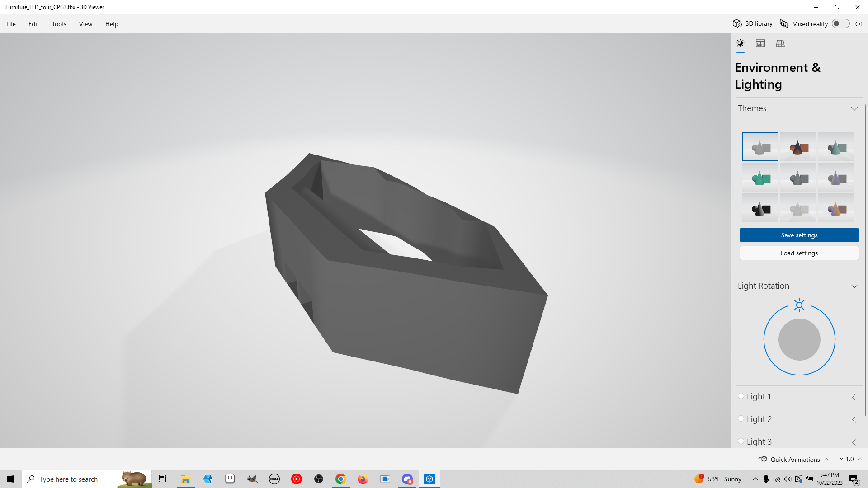The height and width of the screenshot is (488, 868).
Task: Toggle the Light 1 radio button
Action: (741, 396)
